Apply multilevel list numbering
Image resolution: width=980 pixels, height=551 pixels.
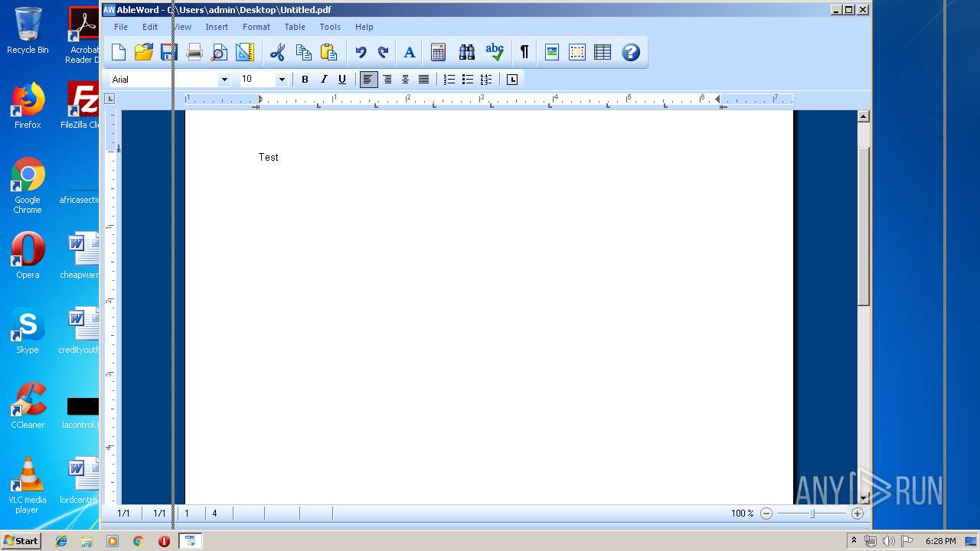coord(485,80)
